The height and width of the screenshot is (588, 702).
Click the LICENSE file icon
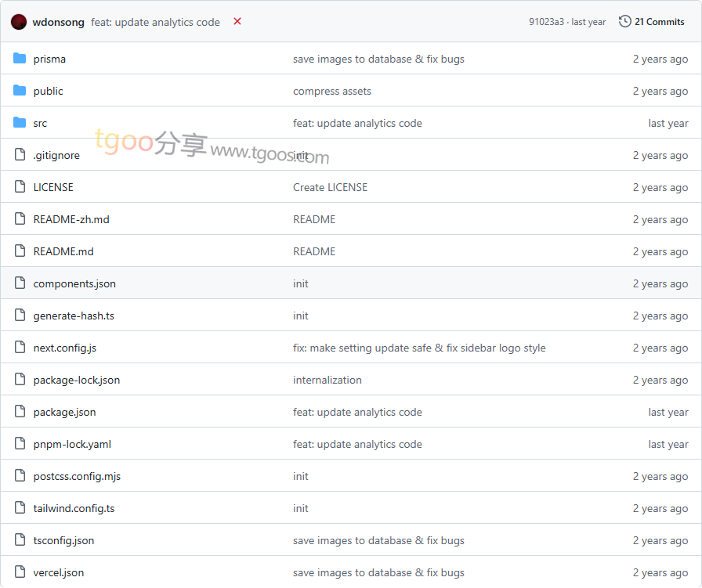(20, 187)
